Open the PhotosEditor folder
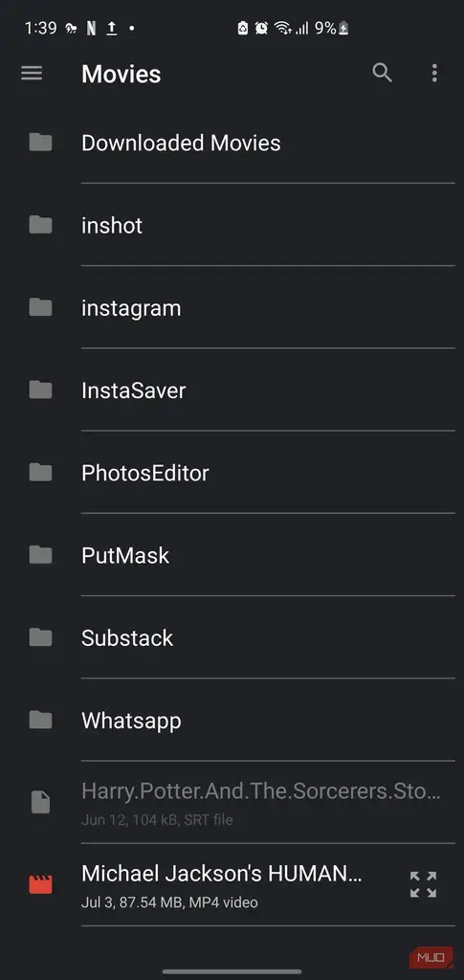The width and height of the screenshot is (464, 980). coord(232,473)
